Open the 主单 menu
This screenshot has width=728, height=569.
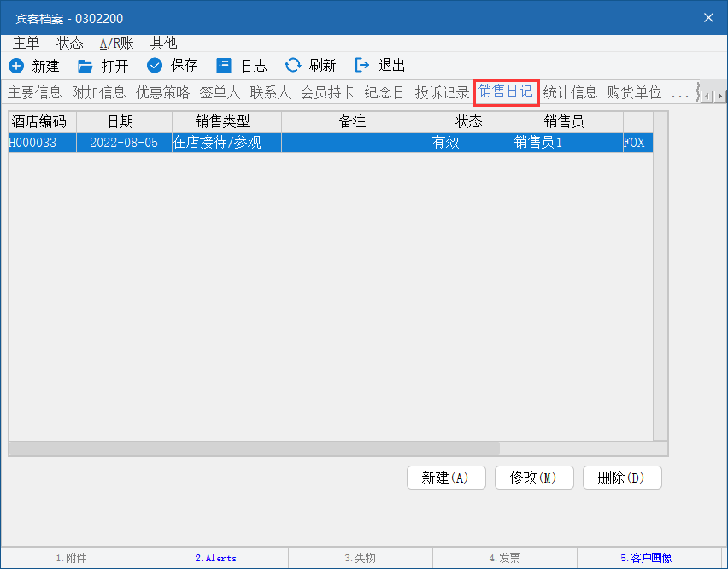coord(26,44)
